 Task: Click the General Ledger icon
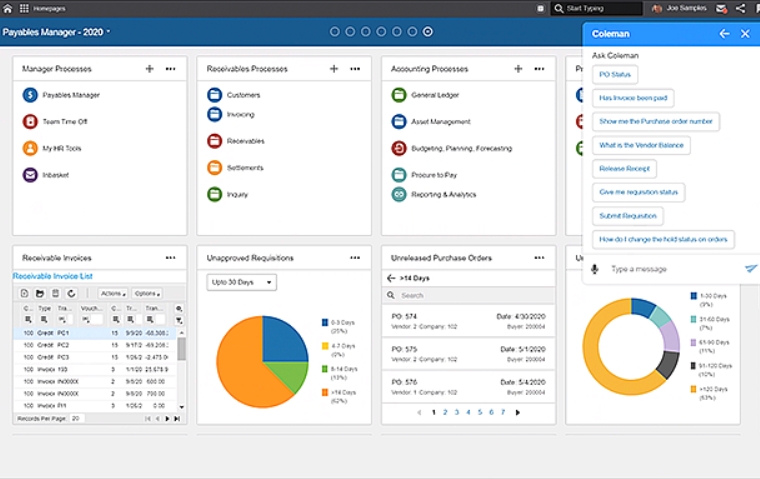click(398, 95)
